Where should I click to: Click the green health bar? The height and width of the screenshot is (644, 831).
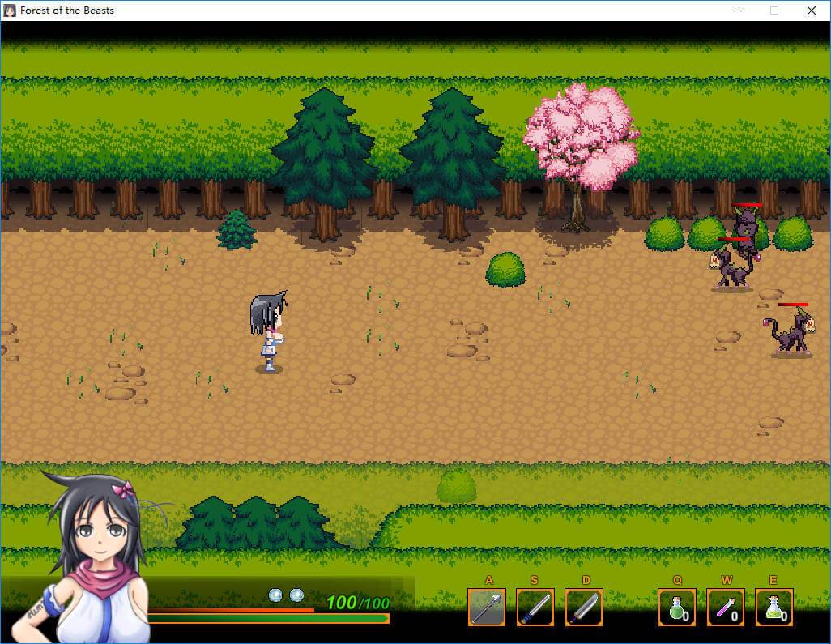click(267, 619)
